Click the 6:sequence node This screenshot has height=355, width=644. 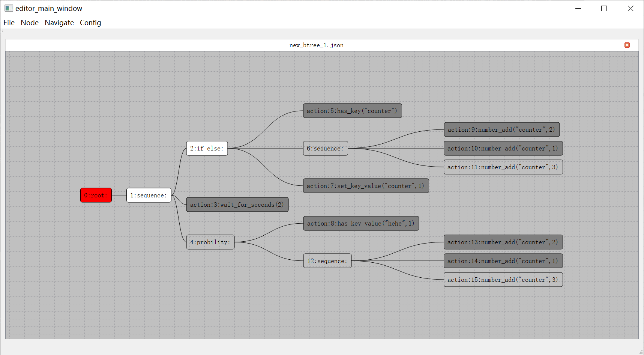pyautogui.click(x=325, y=148)
